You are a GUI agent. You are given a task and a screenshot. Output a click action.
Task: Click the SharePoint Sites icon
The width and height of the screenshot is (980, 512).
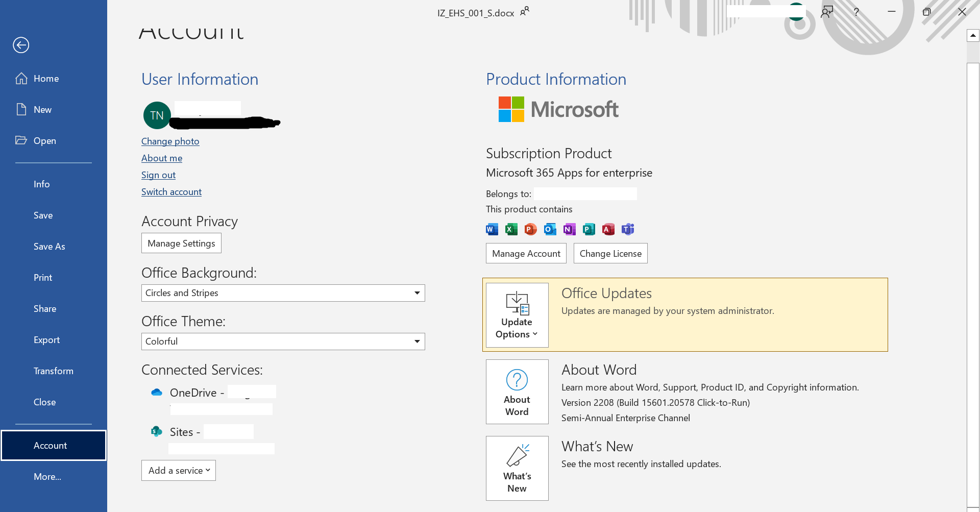pos(157,432)
